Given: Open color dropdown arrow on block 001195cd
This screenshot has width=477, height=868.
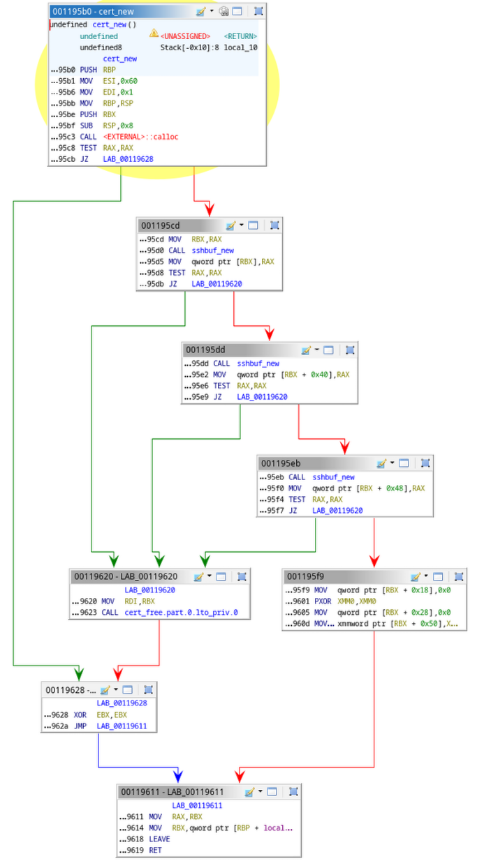Looking at the screenshot, I should point(241,225).
